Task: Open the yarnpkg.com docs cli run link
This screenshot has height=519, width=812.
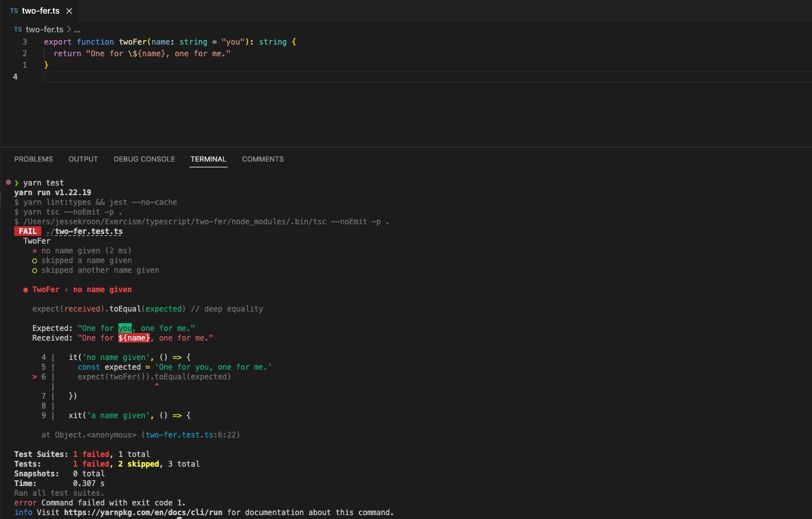Action: (x=143, y=513)
